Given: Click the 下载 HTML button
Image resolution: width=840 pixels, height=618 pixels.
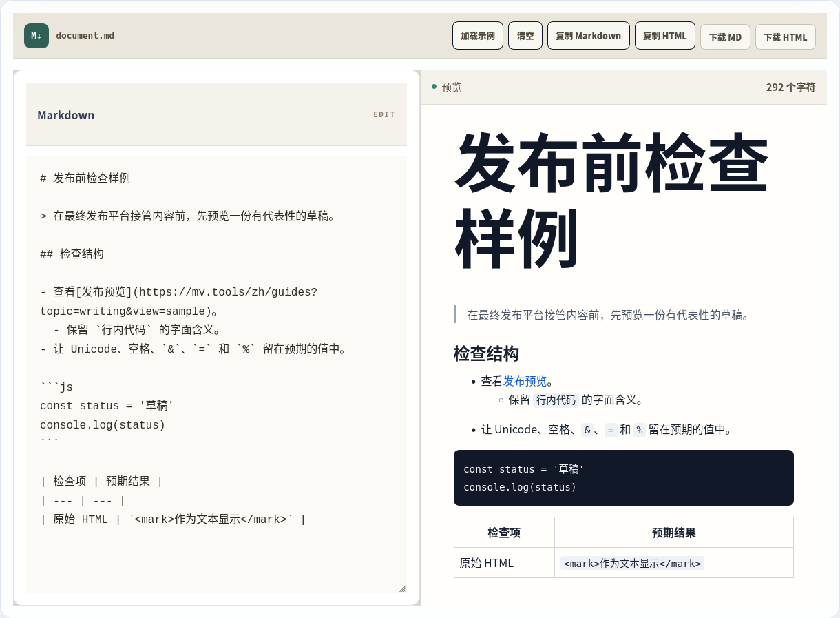Looking at the screenshot, I should (786, 37).
